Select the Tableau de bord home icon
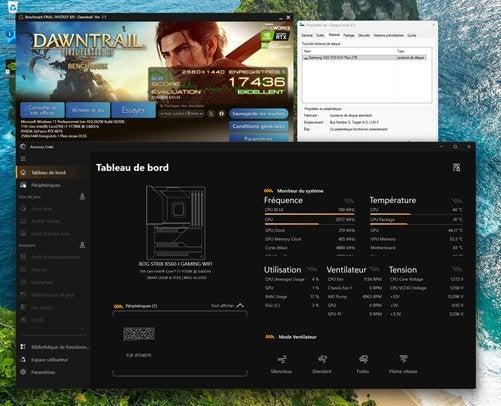The image size is (501, 406). pyautogui.click(x=23, y=172)
